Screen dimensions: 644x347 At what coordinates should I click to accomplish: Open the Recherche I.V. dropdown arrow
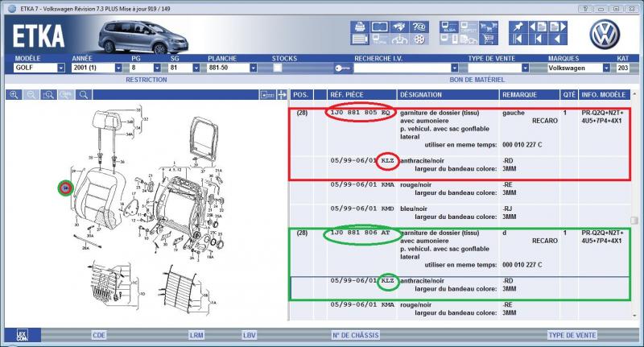click(x=454, y=68)
